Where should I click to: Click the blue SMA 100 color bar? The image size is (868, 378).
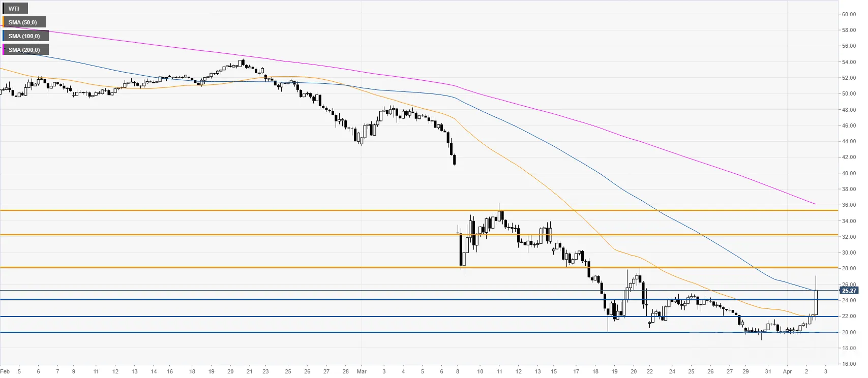pyautogui.click(x=3, y=36)
